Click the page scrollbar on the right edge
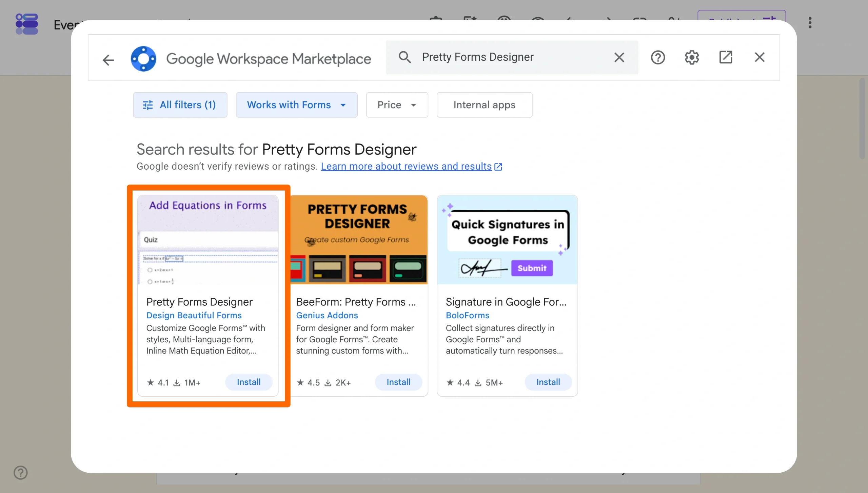 863,119
